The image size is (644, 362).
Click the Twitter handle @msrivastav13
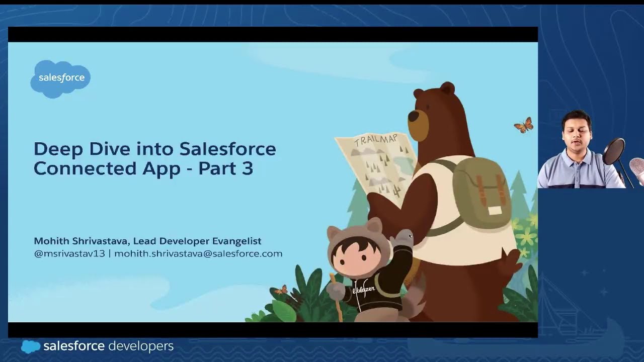[69, 253]
